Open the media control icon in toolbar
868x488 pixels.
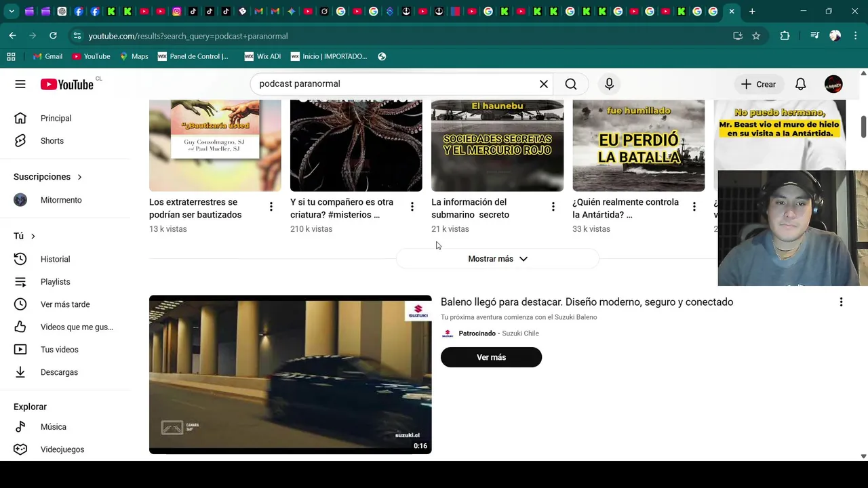tap(815, 36)
